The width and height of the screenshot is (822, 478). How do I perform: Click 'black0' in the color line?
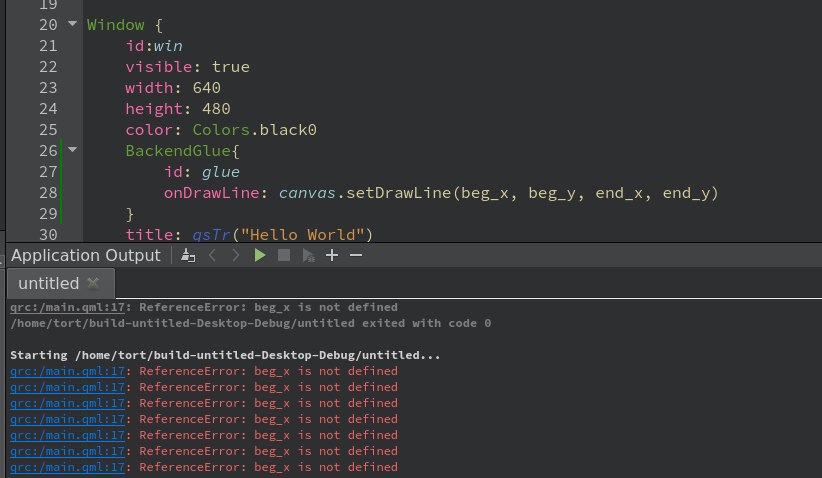(x=288, y=130)
